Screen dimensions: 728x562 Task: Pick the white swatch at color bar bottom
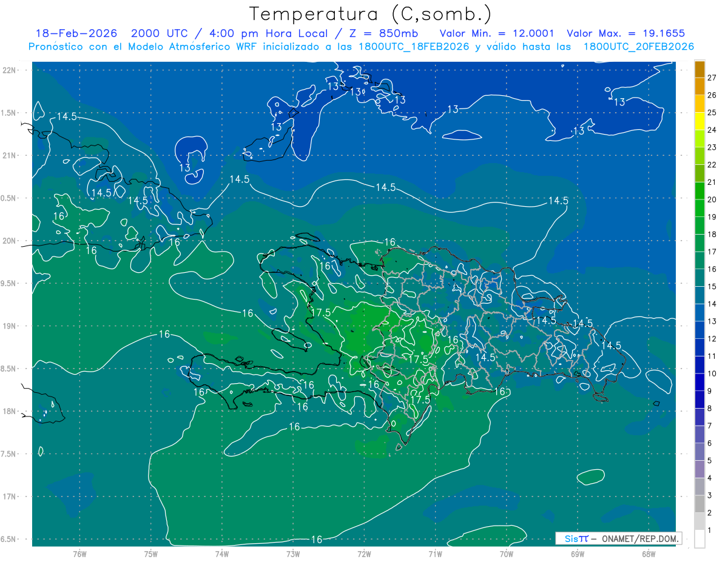click(x=699, y=538)
